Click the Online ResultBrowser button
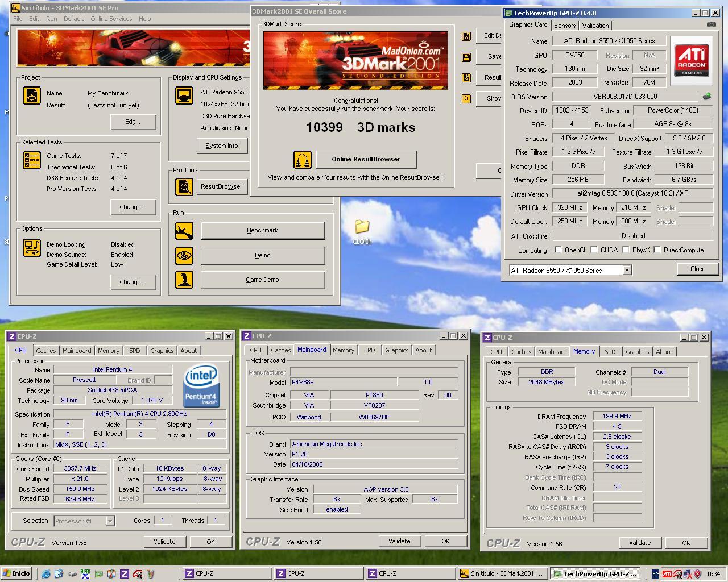The image size is (728, 582). point(366,159)
